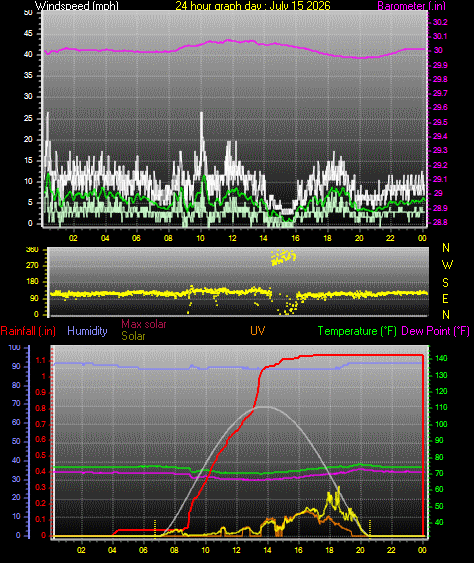Click the '0.8' rainfall scale value
Image resolution: width=474 pixels, height=563 pixels.
(41, 408)
